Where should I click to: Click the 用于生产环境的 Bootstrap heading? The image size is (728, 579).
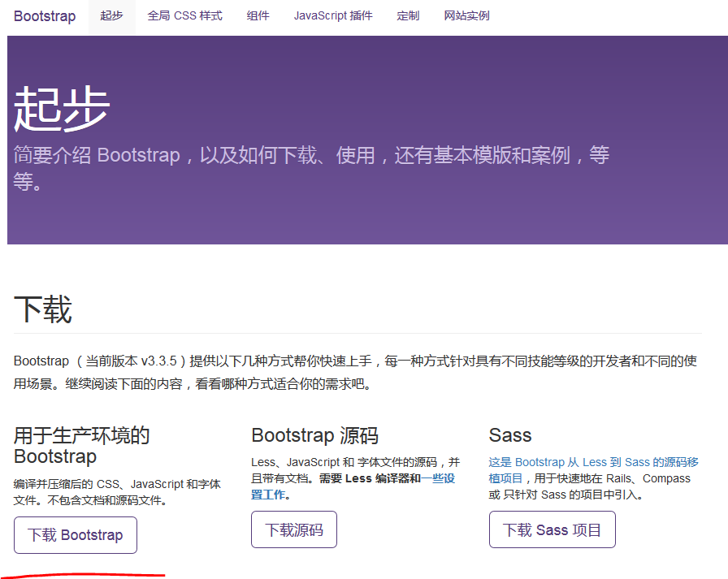coord(82,445)
